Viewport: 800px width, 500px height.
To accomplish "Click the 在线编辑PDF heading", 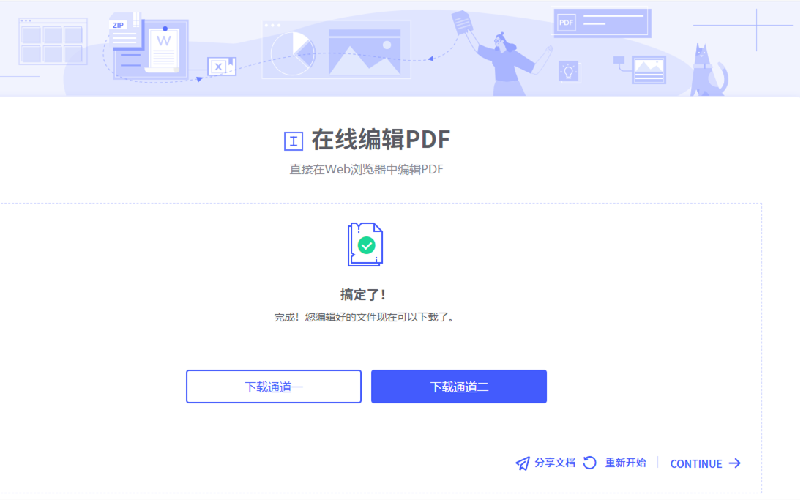I will tap(381, 140).
